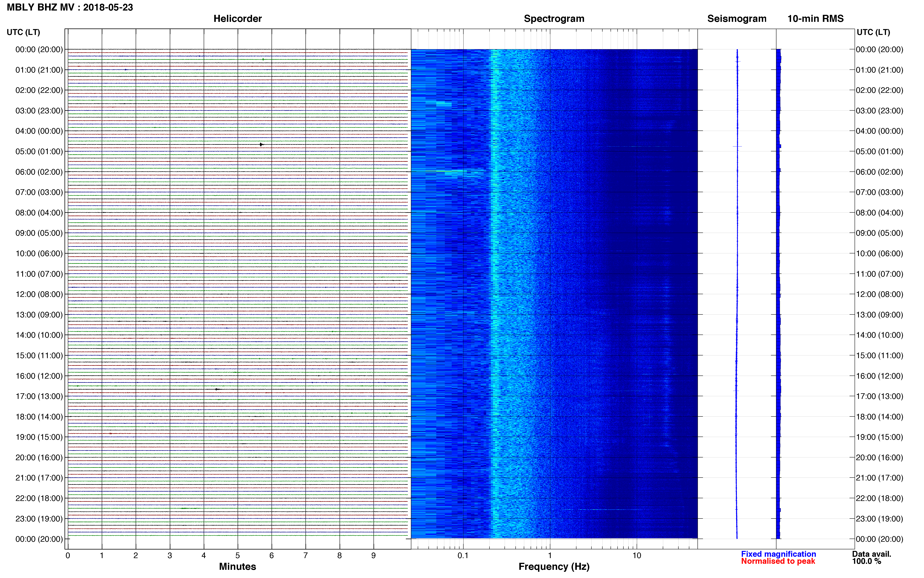Click the right-axis time label 06:00 (02:00)

pyautogui.click(x=879, y=172)
